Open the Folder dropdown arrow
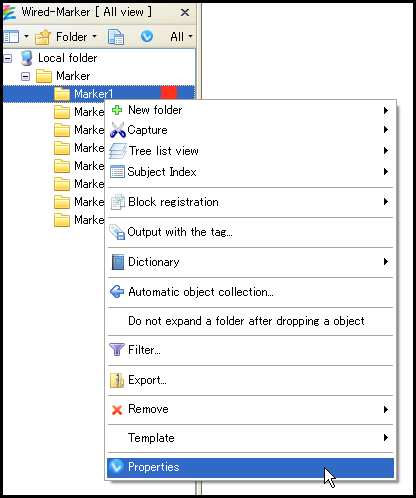 (x=94, y=36)
